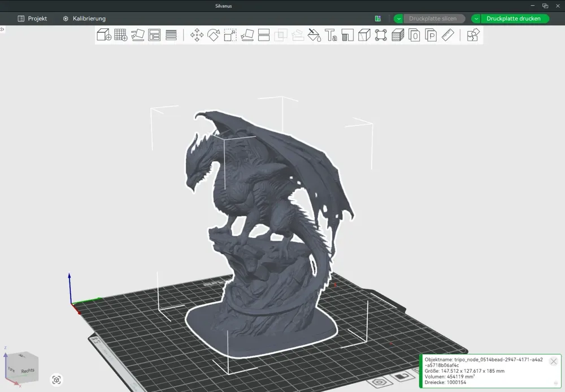Open the Cut tool

264,35
